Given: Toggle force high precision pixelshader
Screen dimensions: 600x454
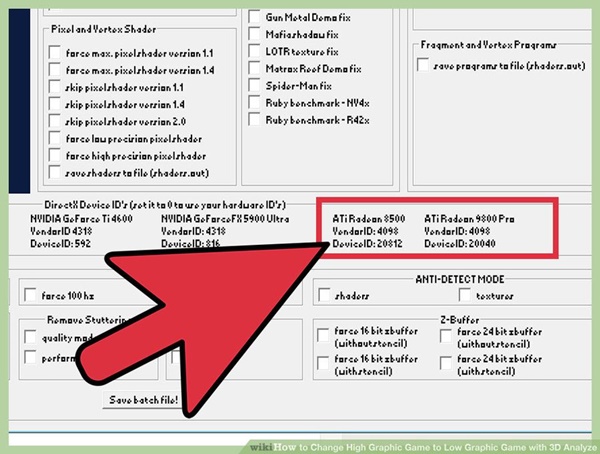Looking at the screenshot, I should (55, 155).
